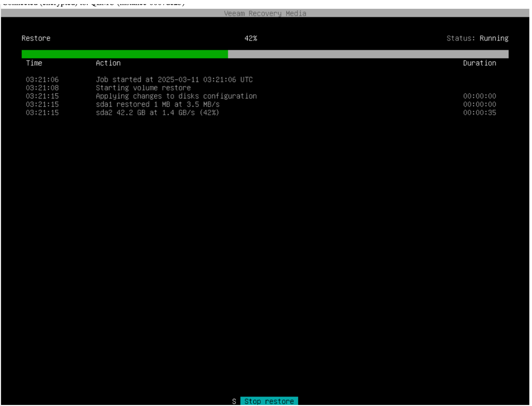Click the Time column header
Screen dimensions: 532x406
(x=34, y=63)
